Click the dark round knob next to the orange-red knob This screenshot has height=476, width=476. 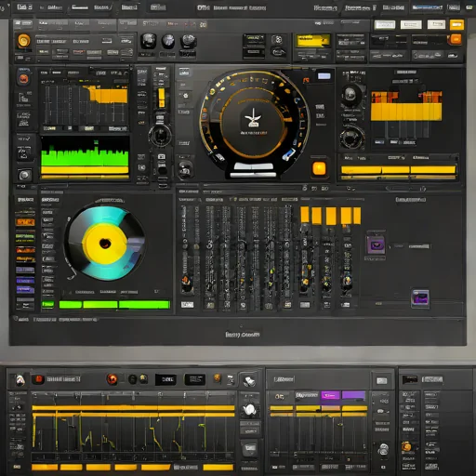[132, 379]
